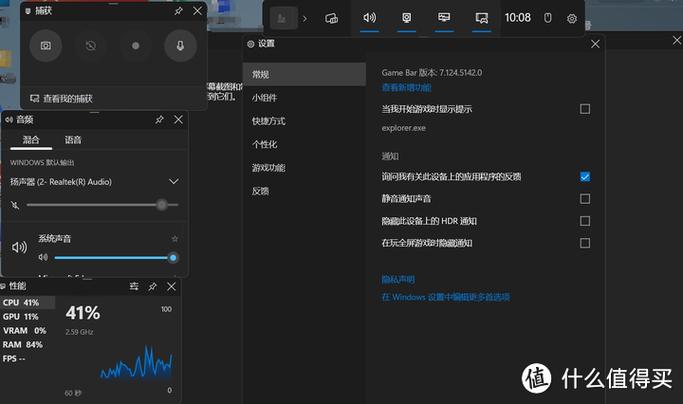
Task: Take a screenshot with the camera button
Action: 46,46
